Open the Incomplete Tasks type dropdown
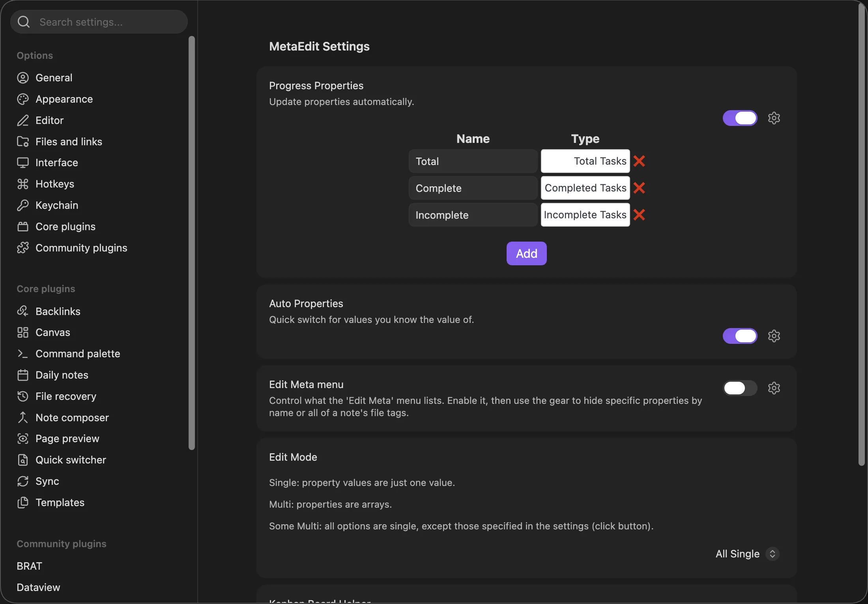 pos(585,215)
